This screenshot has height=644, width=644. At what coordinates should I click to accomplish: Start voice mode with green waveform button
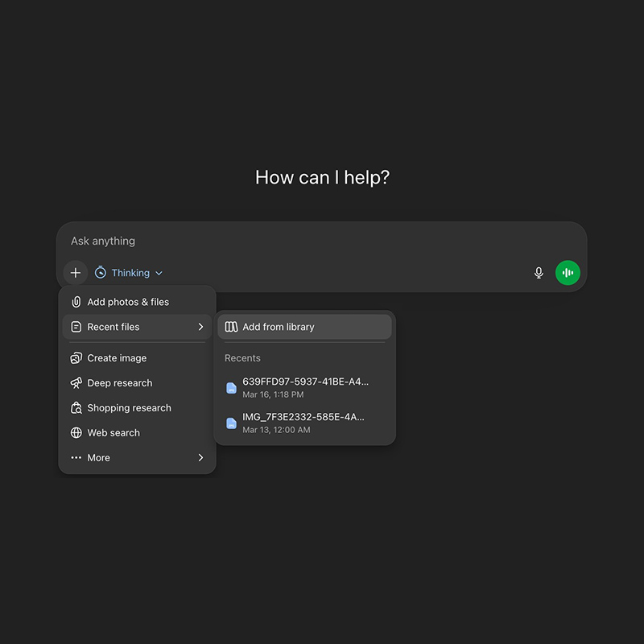[568, 273]
